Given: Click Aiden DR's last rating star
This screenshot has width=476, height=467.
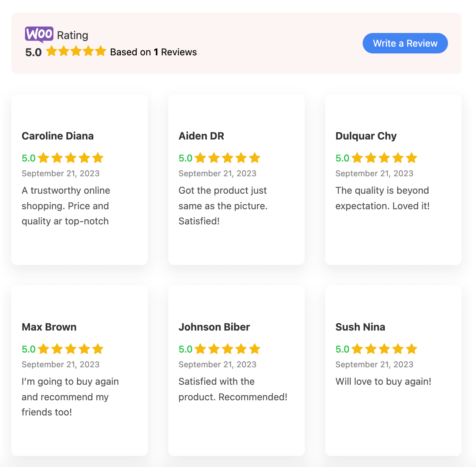Looking at the screenshot, I should click(255, 158).
